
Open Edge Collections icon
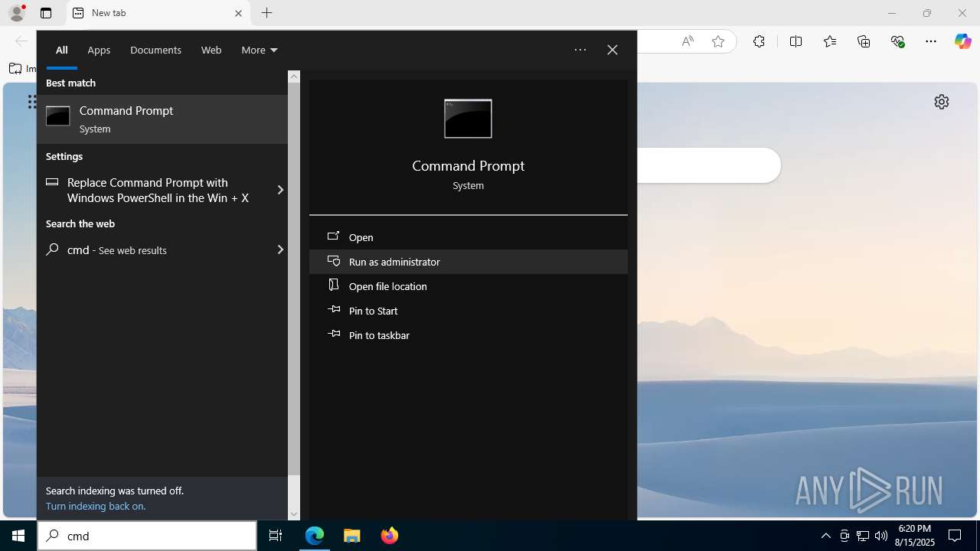[864, 41]
